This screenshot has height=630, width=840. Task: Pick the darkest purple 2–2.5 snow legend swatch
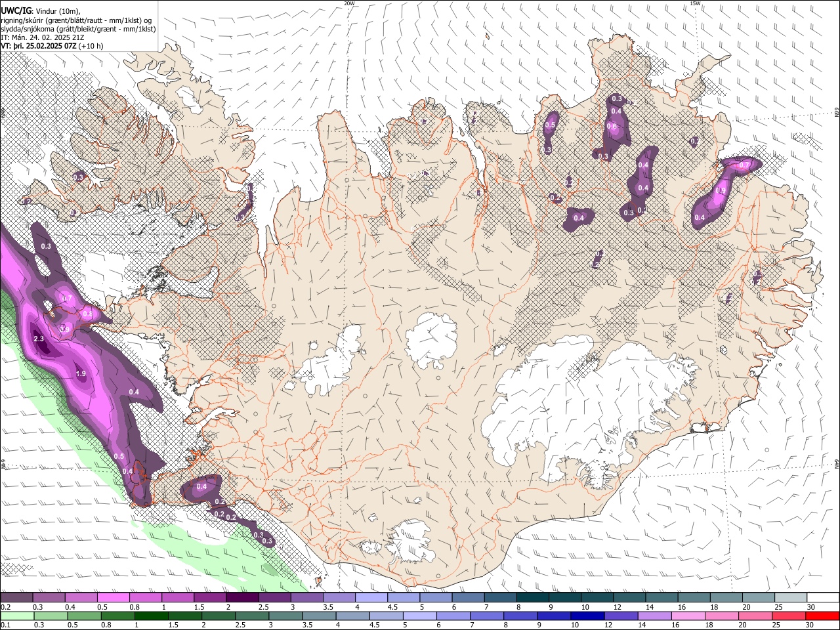(x=242, y=597)
